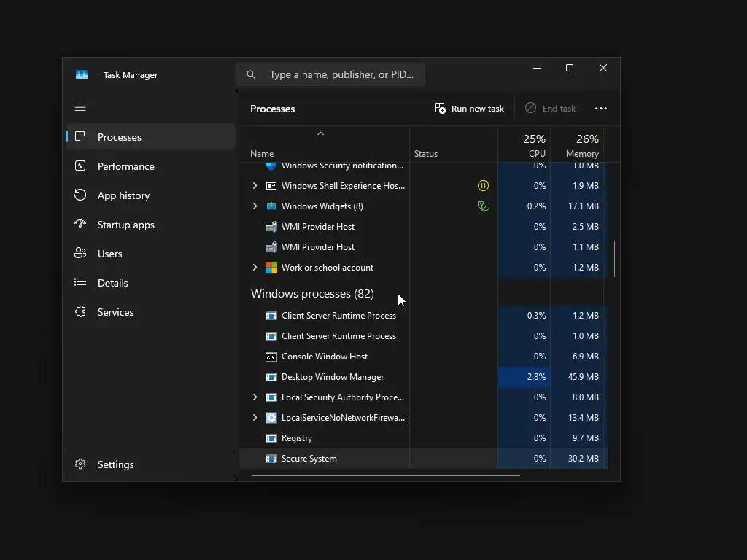Open the Startup apps page
The height and width of the screenshot is (560, 747).
point(150,225)
